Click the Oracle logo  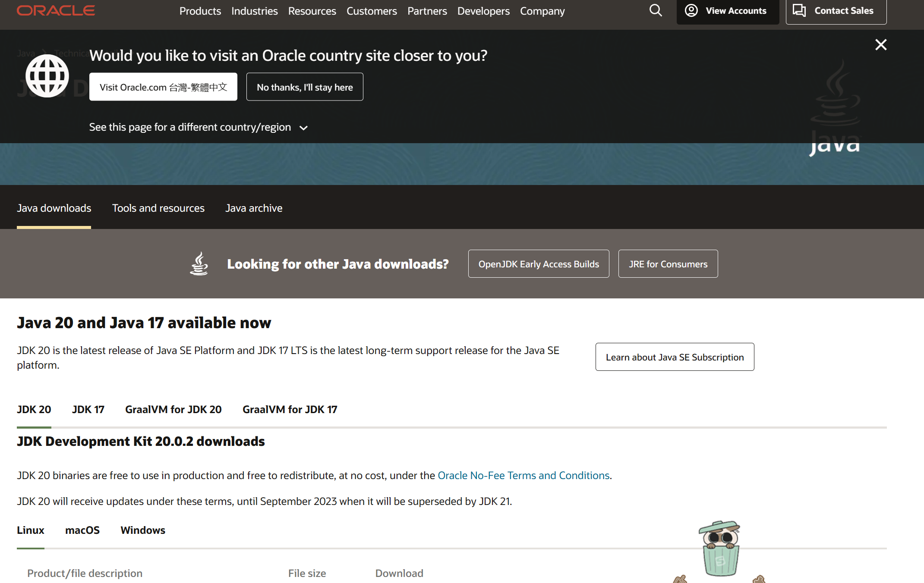coord(56,10)
